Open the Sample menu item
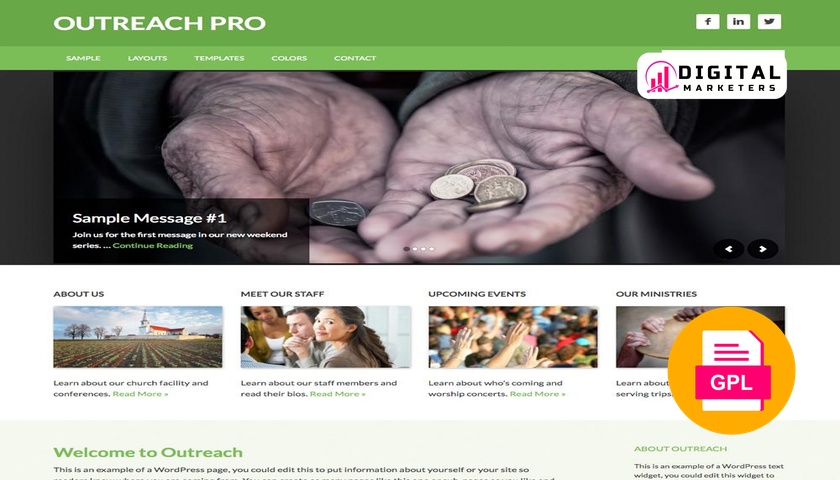Image resolution: width=840 pixels, height=480 pixels. point(83,58)
